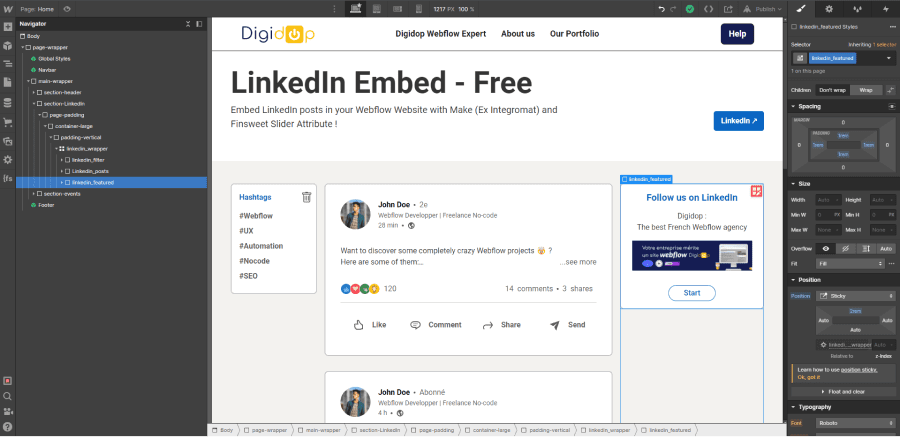Select the mobile portrait breakpoint icon
The width and height of the screenshot is (900, 437).
tap(418, 9)
